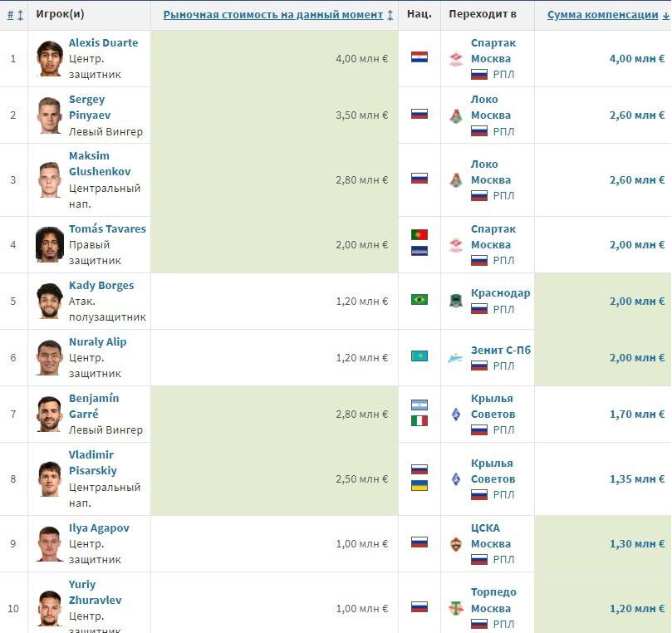Click Zenit club crest icon
Screen dimensions: 672x633
(x=455, y=358)
